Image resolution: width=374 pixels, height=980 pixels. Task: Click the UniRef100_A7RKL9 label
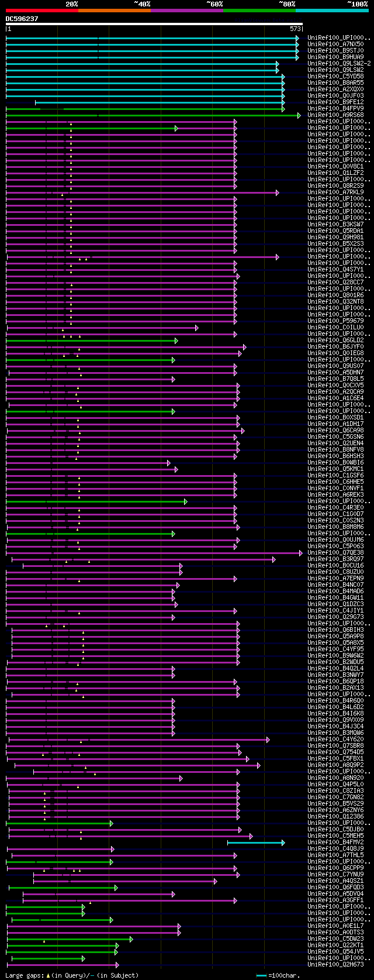(x=335, y=192)
